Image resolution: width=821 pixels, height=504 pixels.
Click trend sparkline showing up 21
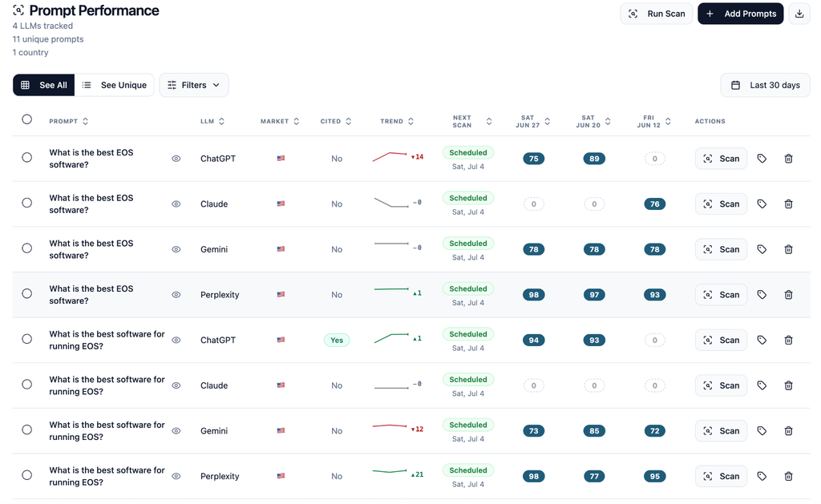390,471
